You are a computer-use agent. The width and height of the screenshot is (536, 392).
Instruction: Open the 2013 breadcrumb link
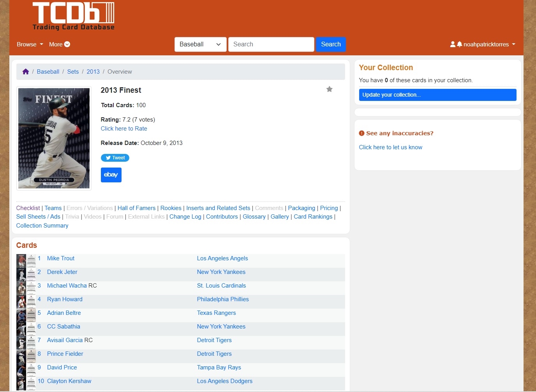click(x=93, y=72)
